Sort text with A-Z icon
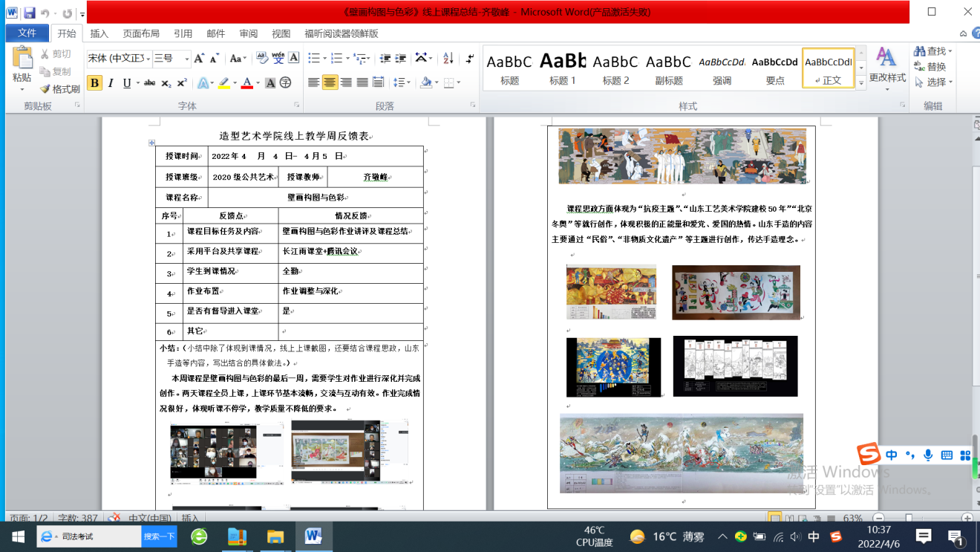The height and width of the screenshot is (552, 980). pos(448,59)
